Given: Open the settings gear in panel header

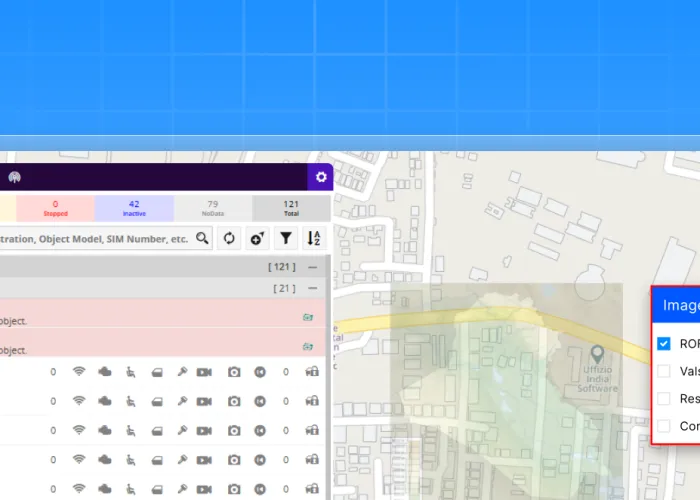Looking at the screenshot, I should 321,177.
